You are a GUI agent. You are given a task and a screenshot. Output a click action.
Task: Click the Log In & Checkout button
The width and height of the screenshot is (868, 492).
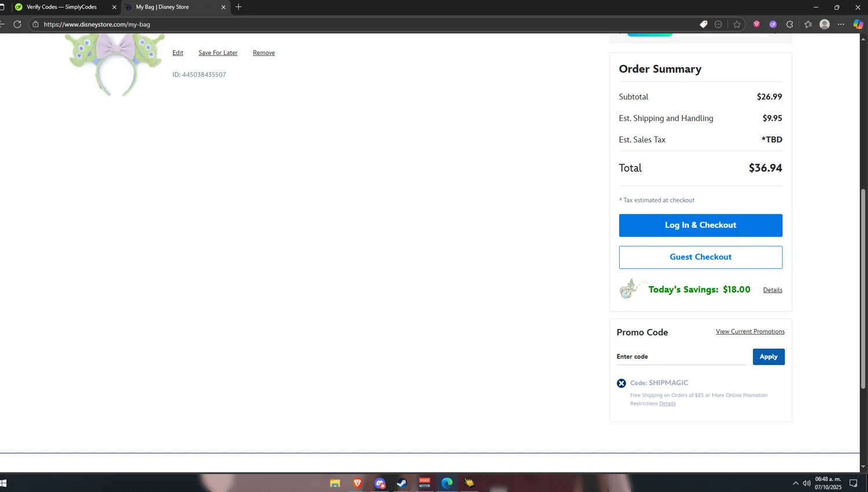point(701,225)
